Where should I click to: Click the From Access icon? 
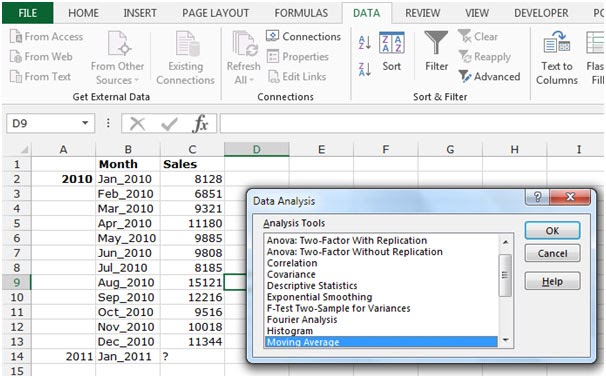pos(15,37)
